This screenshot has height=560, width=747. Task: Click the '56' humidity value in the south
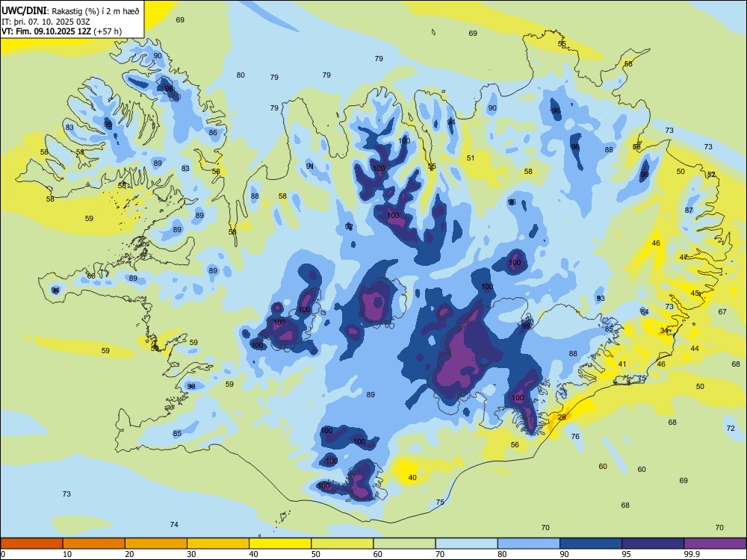515,445
